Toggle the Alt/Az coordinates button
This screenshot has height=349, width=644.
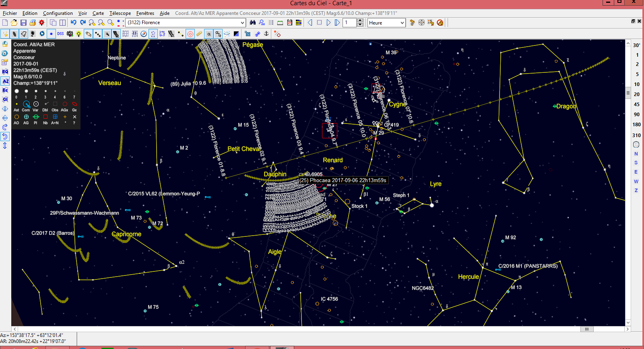(x=5, y=81)
